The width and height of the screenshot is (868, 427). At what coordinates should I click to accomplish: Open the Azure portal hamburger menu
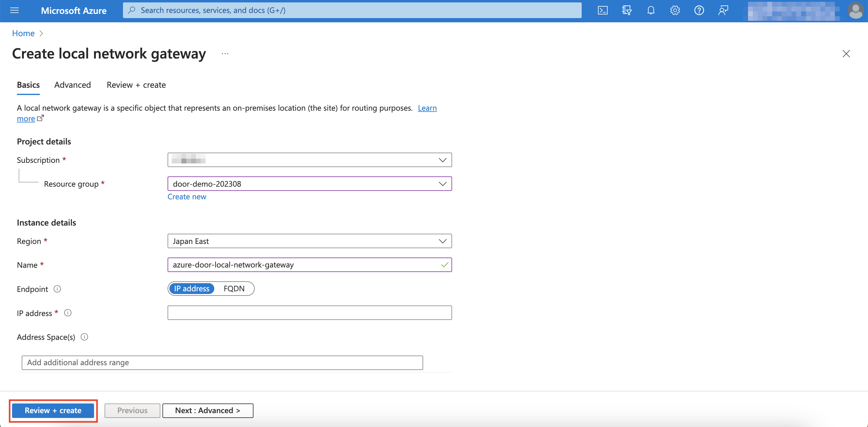point(14,10)
